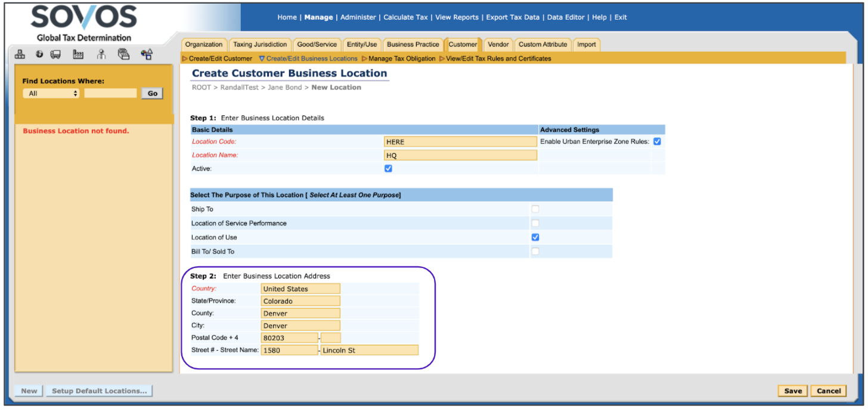Expand the Manage Tax Obligation submenu
Viewport: 868px width, 411px height.
coord(398,58)
